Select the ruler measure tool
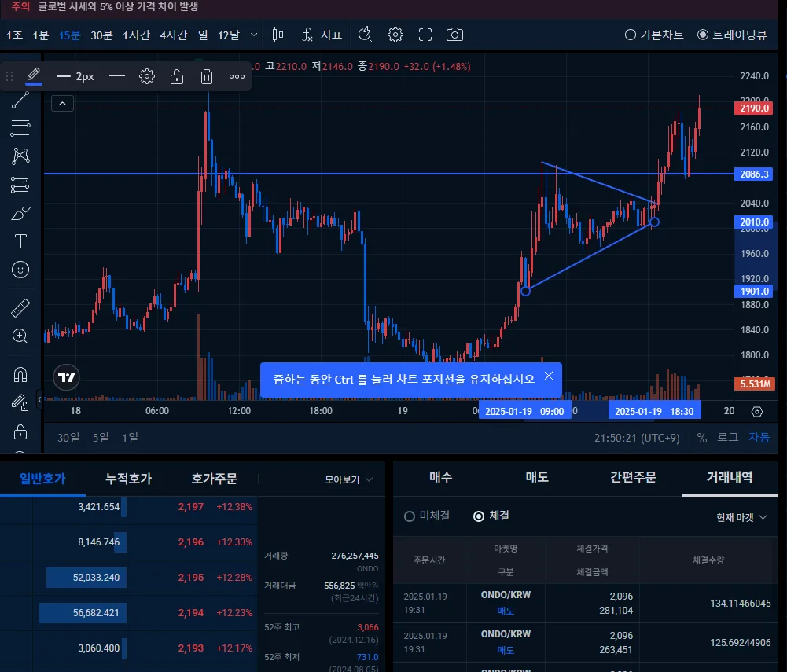This screenshot has width=787, height=672. coord(20,307)
